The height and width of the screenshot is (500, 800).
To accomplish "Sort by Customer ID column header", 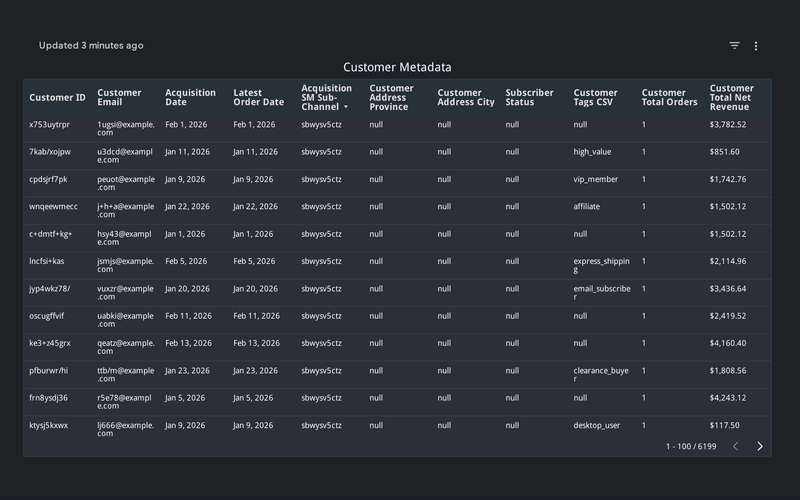I will (57, 98).
